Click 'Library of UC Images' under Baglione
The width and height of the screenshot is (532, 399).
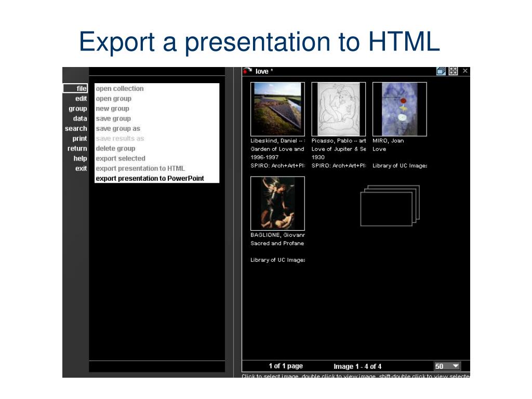(277, 260)
